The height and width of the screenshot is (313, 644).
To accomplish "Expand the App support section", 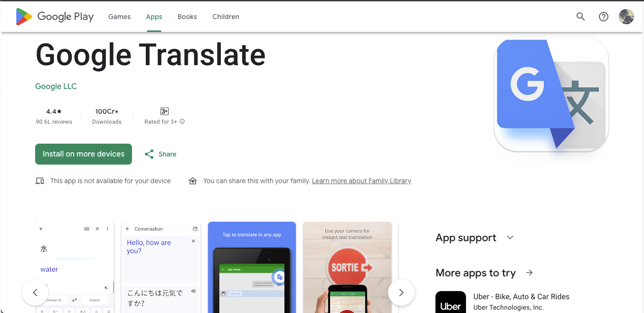I will (510, 238).
